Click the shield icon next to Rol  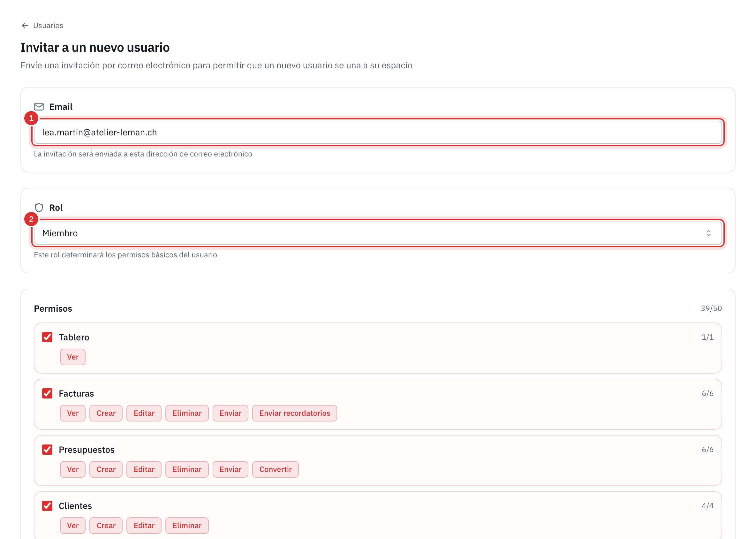39,208
